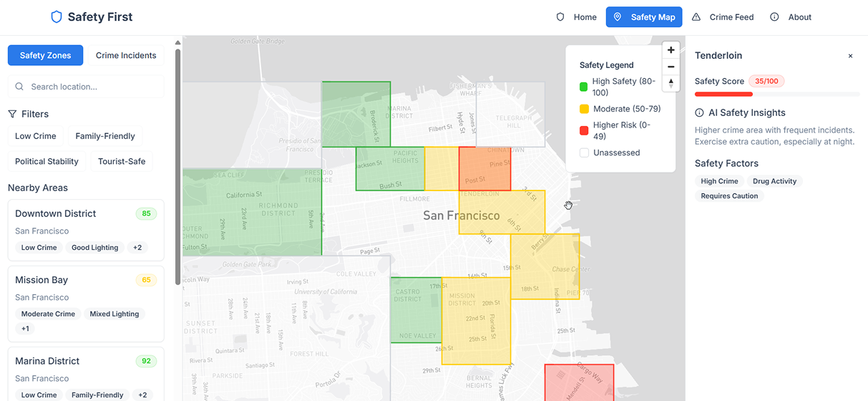The width and height of the screenshot is (868, 401).
Task: Click the 85 score badge on Downtown District
Action: point(146,213)
